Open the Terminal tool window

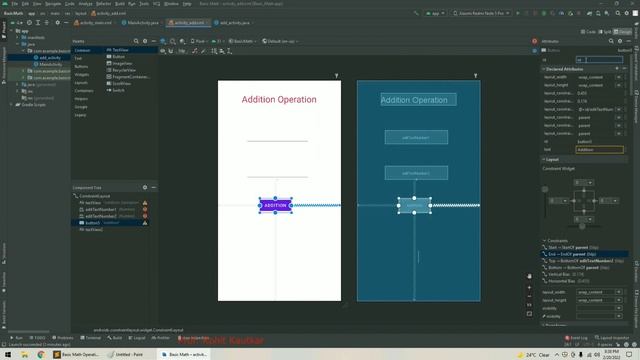point(91,338)
